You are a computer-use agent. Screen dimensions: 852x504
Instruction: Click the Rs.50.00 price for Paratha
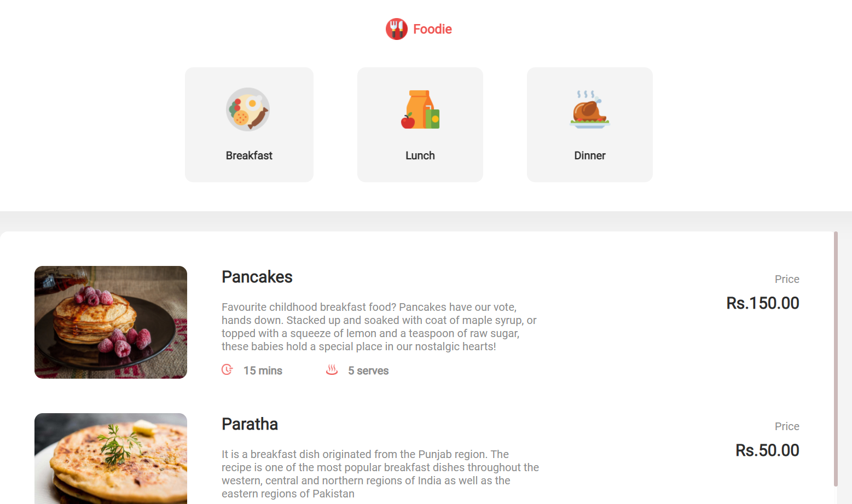[x=767, y=450]
